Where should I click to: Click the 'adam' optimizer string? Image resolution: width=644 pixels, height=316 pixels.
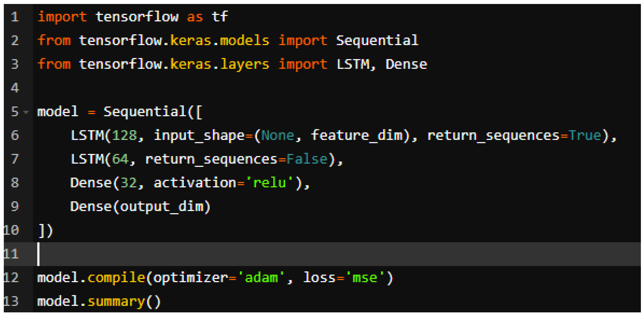click(261, 277)
